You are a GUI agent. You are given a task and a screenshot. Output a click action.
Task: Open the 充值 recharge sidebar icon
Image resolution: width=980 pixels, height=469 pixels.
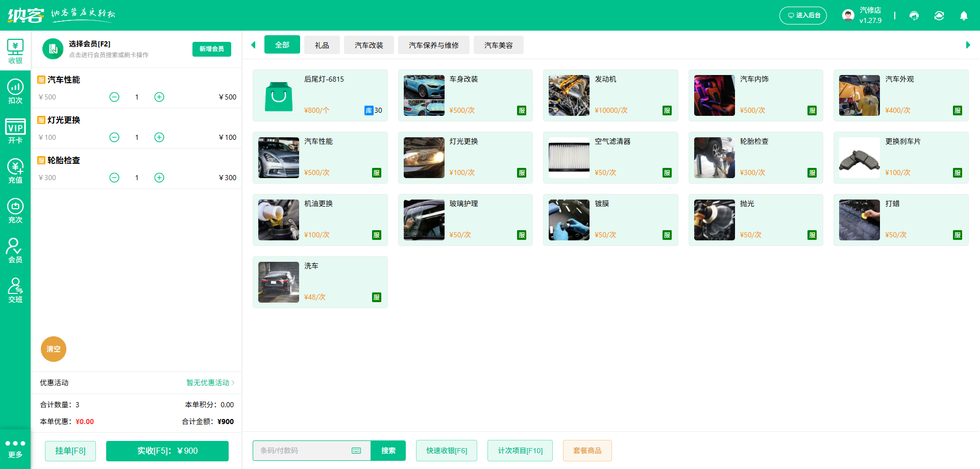click(15, 171)
